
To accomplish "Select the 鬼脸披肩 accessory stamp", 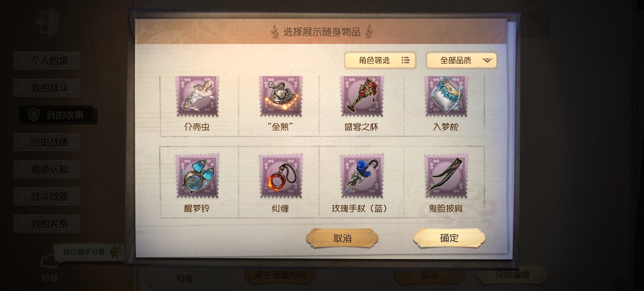I will pyautogui.click(x=446, y=176).
